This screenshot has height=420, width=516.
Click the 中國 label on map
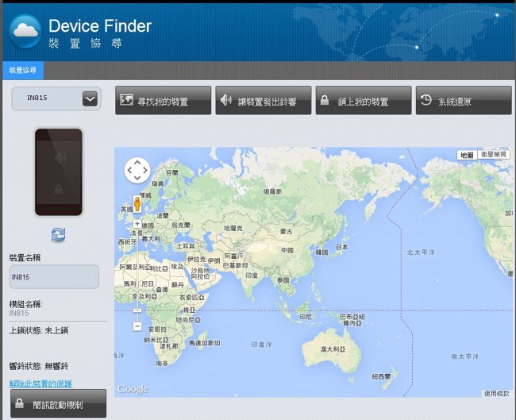pyautogui.click(x=287, y=250)
